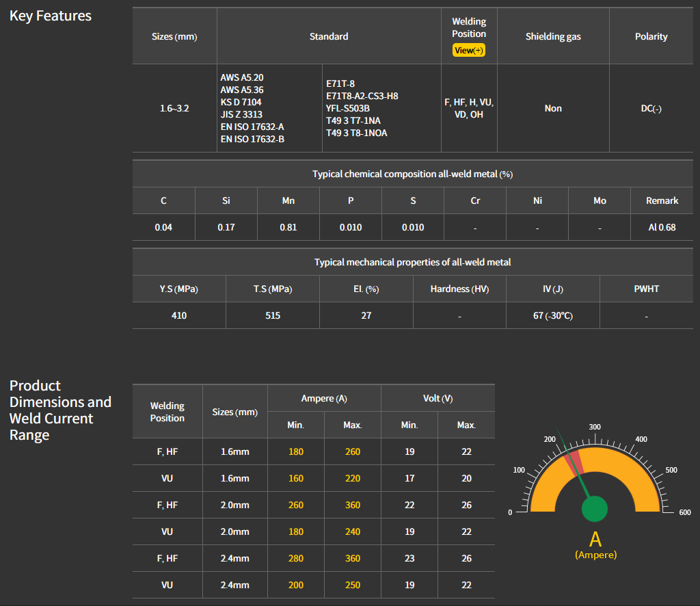Click the 'Volt (V)' column header
This screenshot has width=700, height=606.
(437, 398)
